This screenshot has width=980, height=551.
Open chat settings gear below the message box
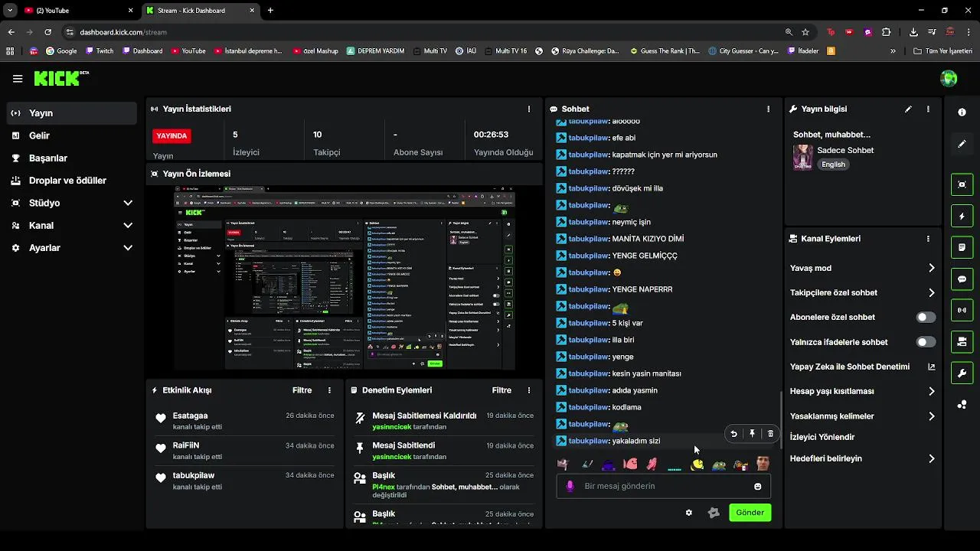pos(688,513)
